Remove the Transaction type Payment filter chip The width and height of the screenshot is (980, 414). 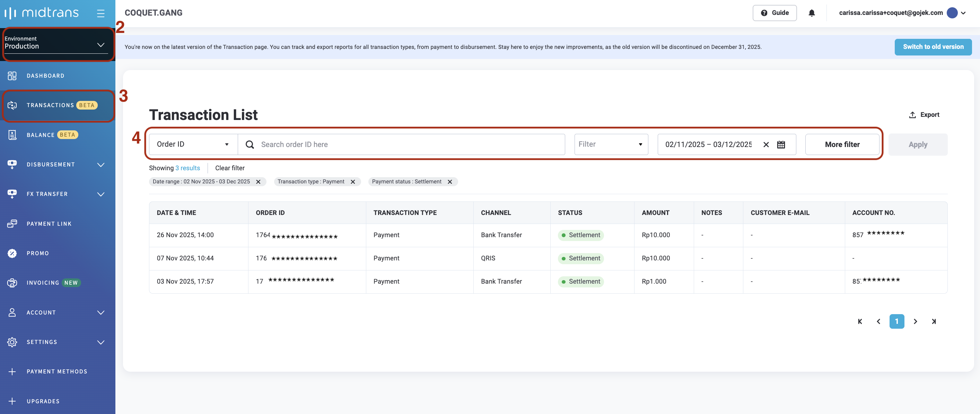(353, 182)
